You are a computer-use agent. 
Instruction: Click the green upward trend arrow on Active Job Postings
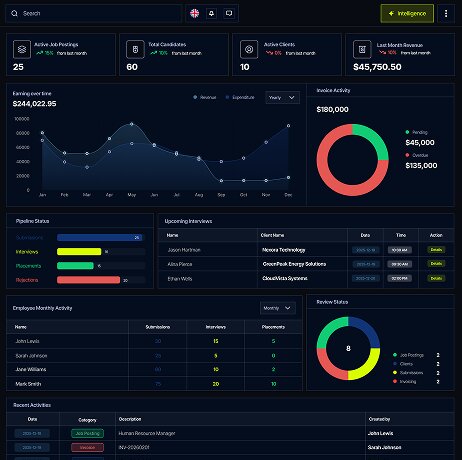pos(39,53)
